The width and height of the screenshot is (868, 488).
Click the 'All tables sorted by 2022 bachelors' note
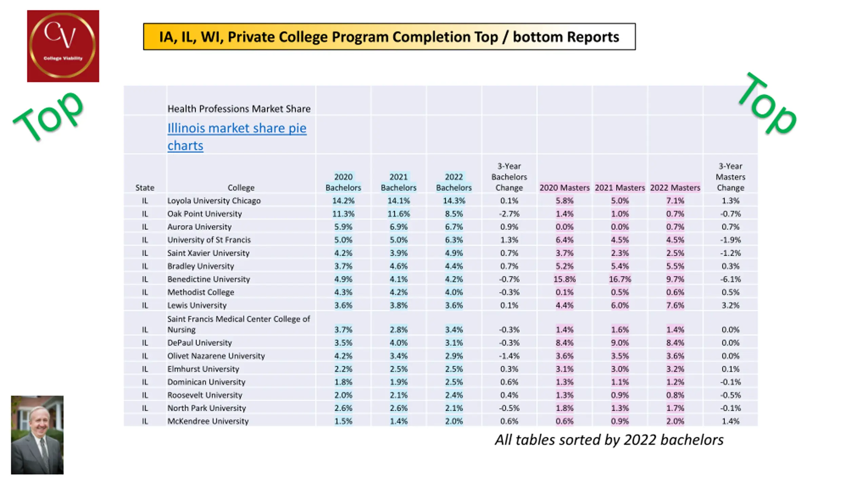[609, 440]
